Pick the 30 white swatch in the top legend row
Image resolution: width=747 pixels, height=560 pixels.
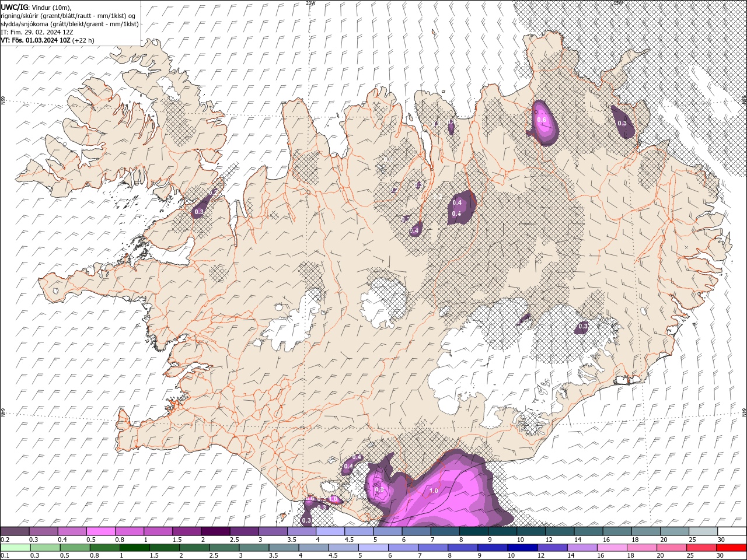tap(732, 531)
